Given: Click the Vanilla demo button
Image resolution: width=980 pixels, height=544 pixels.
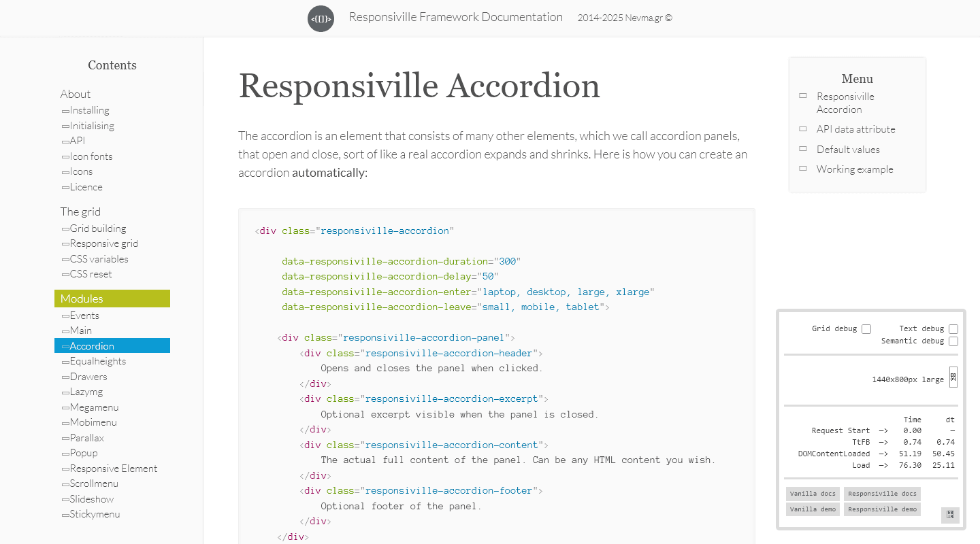Looking at the screenshot, I should pos(813,509).
